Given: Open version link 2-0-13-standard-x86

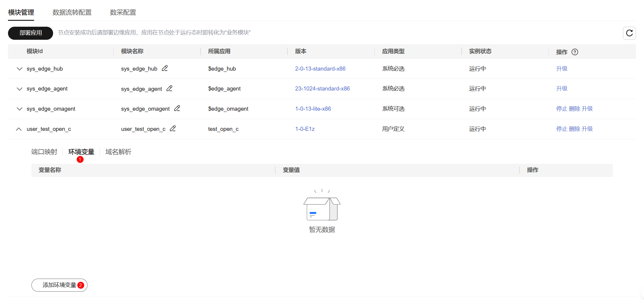Looking at the screenshot, I should [320, 69].
